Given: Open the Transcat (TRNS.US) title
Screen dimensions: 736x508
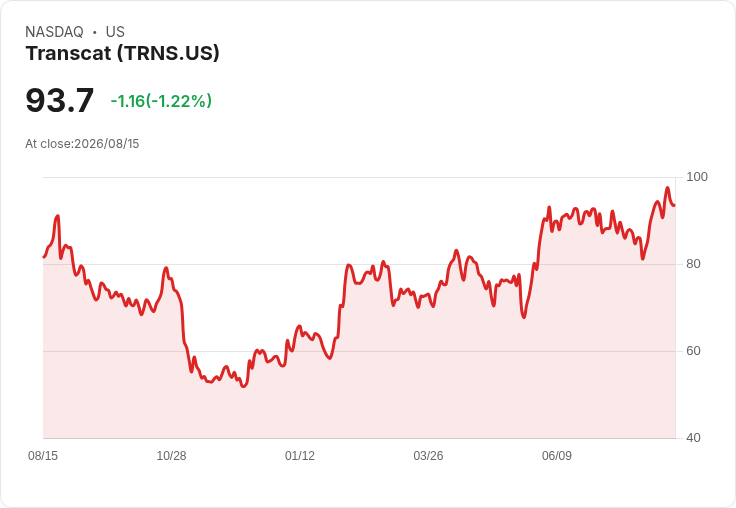Looking at the screenshot, I should pos(123,53).
